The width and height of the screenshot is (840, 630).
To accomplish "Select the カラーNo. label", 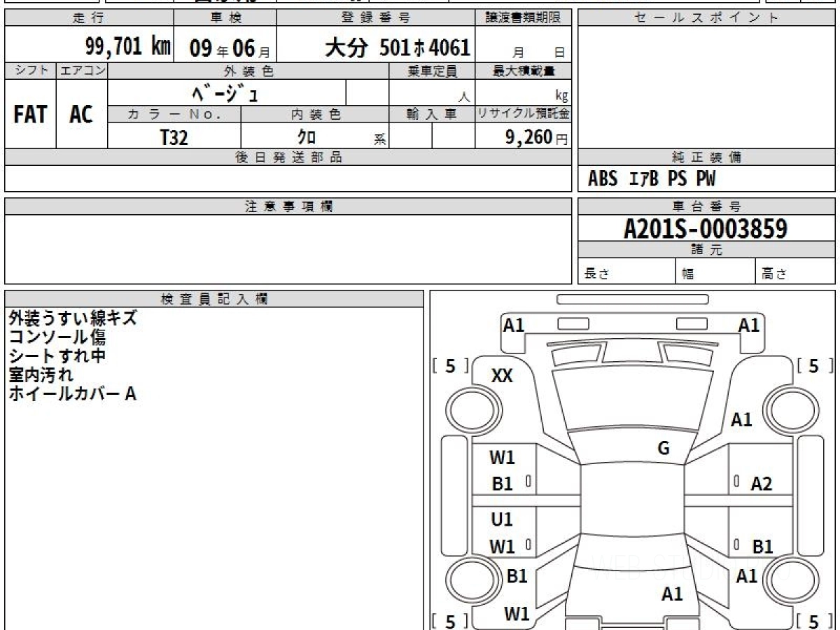I will click(x=174, y=114).
